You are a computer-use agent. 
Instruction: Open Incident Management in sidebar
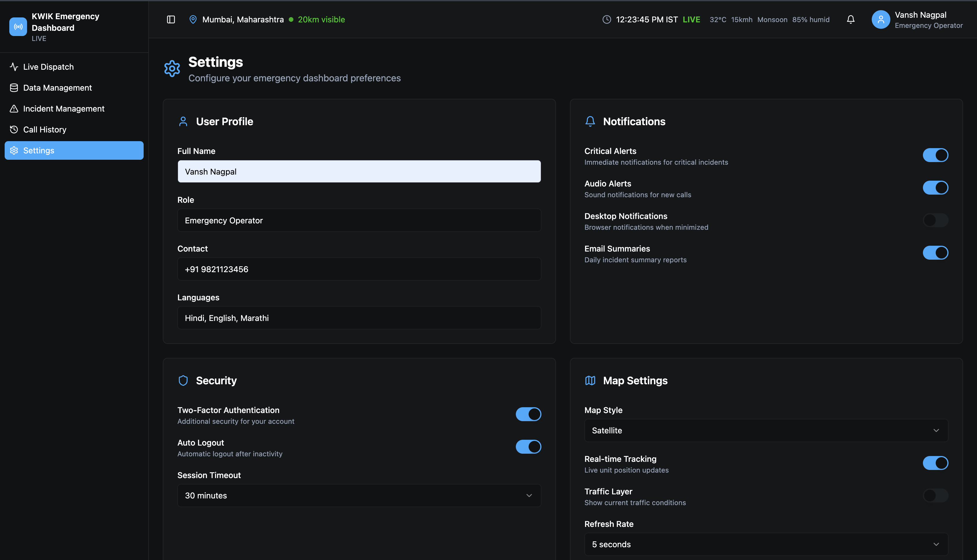point(63,109)
